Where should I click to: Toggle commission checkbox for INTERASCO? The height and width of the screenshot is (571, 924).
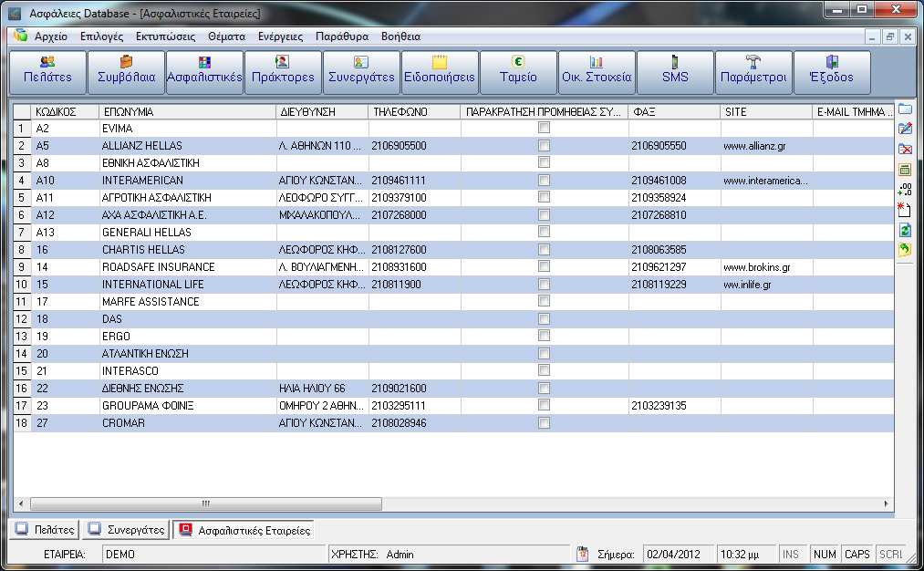pyautogui.click(x=544, y=370)
